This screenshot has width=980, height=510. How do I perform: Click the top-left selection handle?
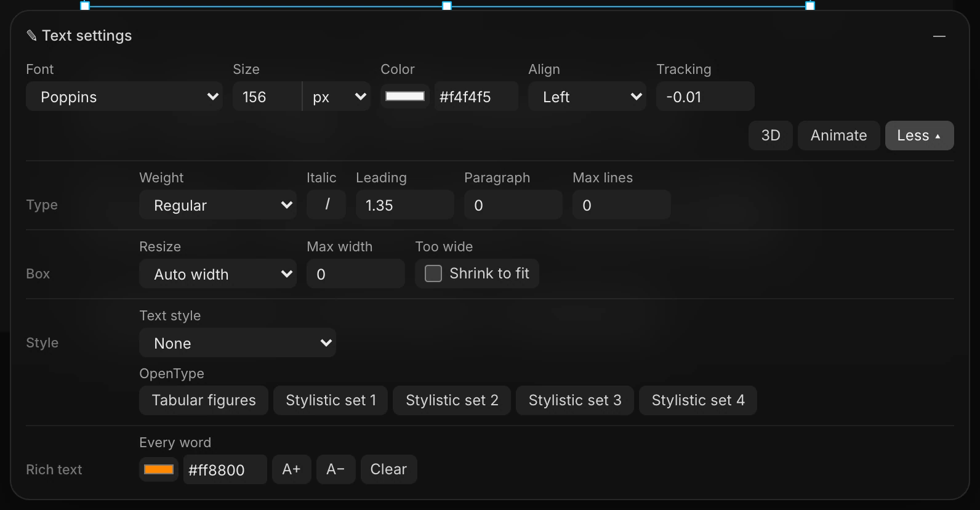pyautogui.click(x=85, y=6)
